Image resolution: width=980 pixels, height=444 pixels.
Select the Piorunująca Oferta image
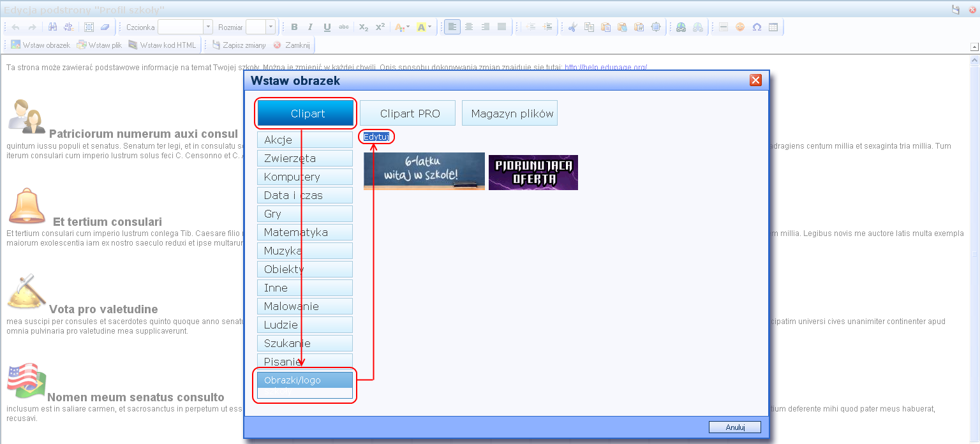533,172
